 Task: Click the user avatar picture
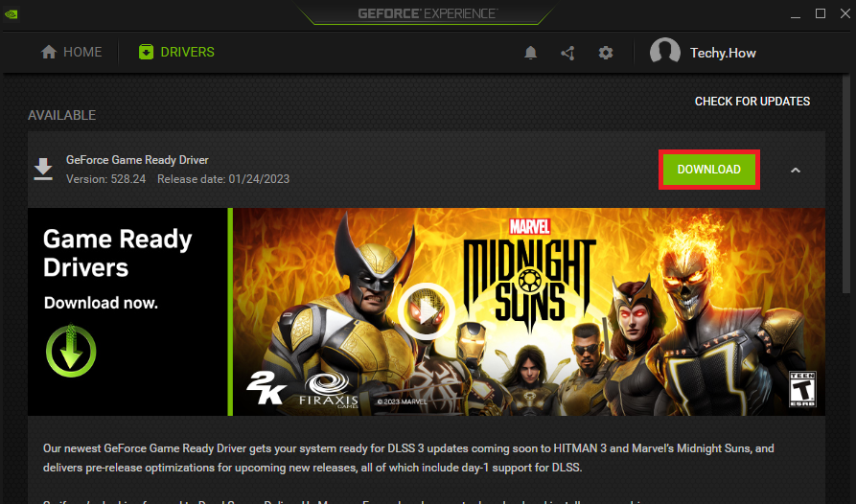click(665, 53)
